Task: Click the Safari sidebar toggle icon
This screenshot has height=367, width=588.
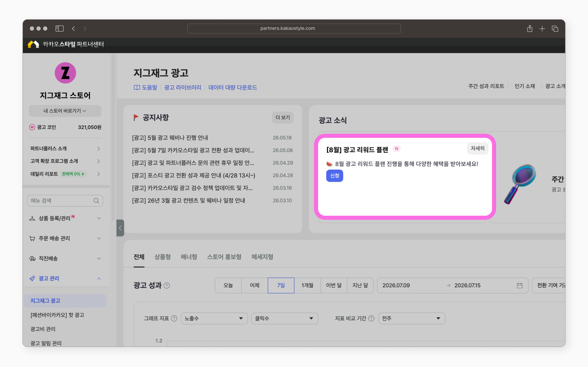Action: [x=59, y=28]
